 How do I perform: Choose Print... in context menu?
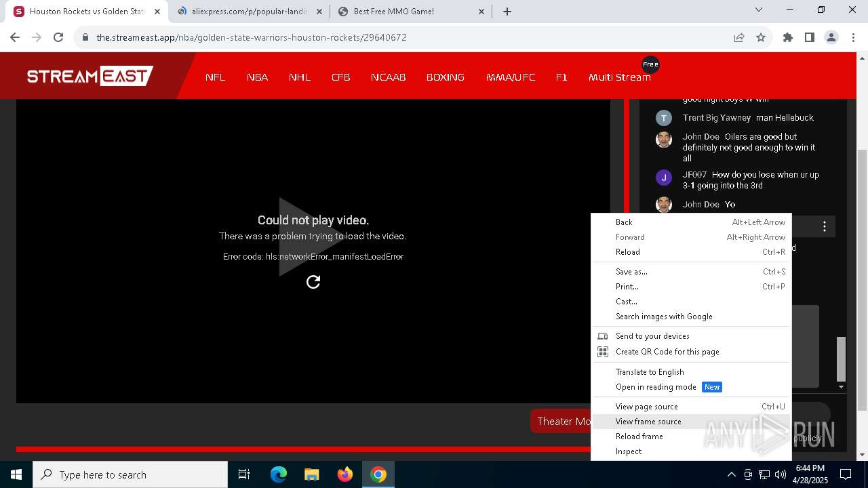point(691,287)
